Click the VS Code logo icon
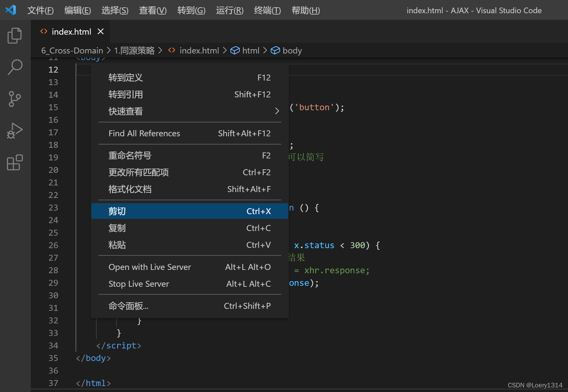Viewport: 568px width, 392px height. pos(11,10)
